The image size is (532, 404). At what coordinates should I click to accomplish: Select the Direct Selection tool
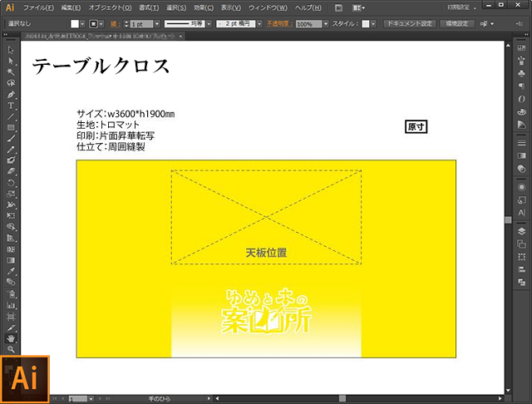11,62
